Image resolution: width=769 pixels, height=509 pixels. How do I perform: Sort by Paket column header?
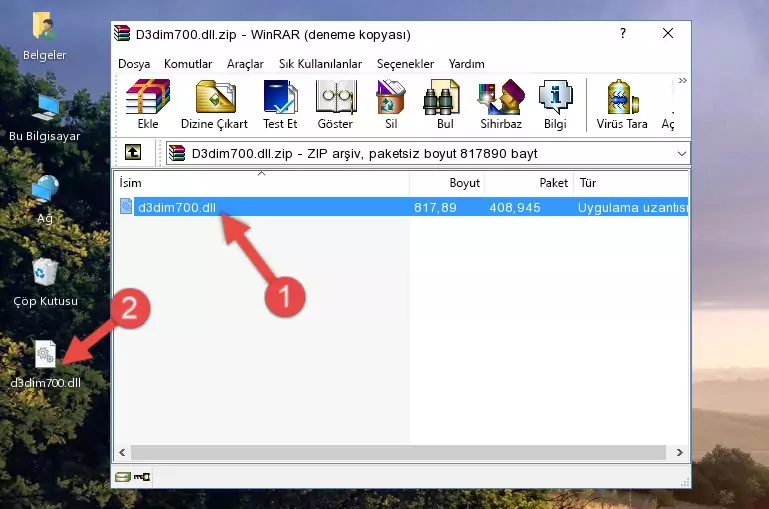[529, 183]
